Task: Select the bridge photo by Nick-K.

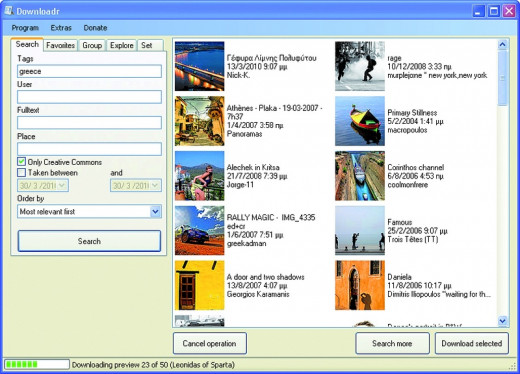Action: [x=200, y=66]
